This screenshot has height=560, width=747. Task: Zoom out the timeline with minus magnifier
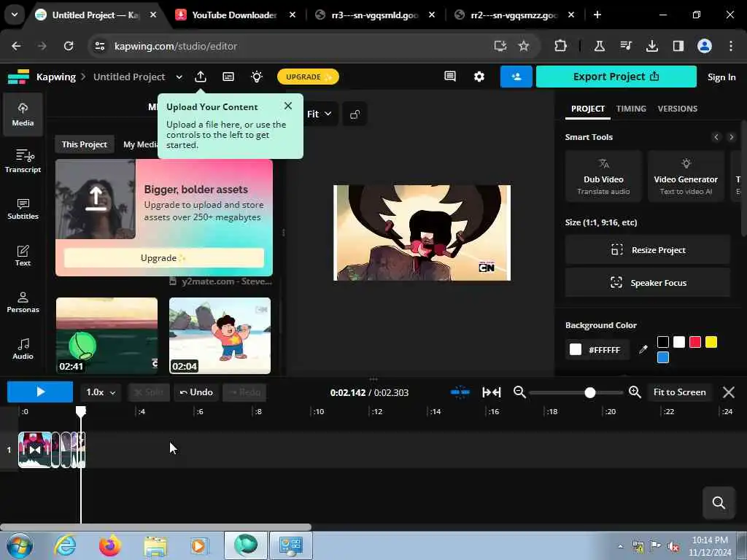pyautogui.click(x=519, y=392)
